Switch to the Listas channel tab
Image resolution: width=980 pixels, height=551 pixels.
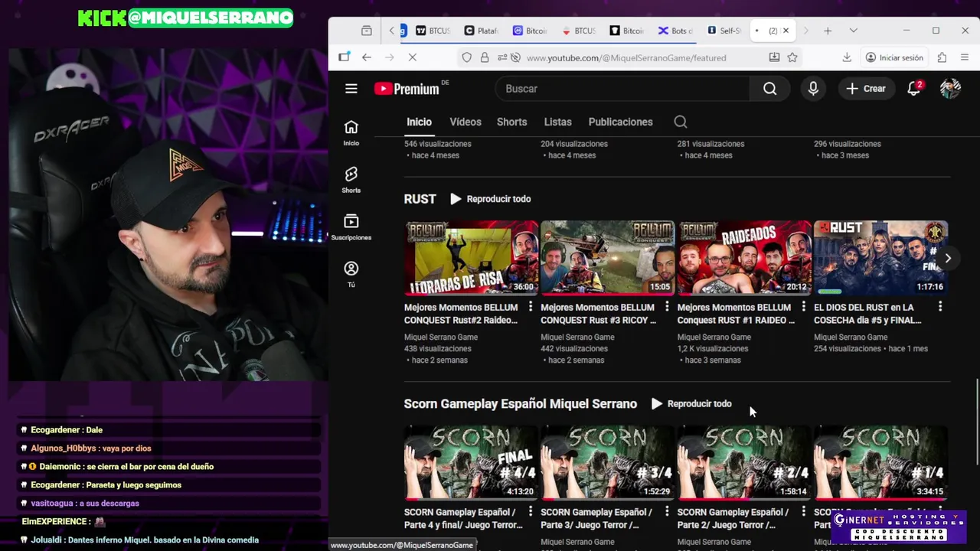coord(558,122)
